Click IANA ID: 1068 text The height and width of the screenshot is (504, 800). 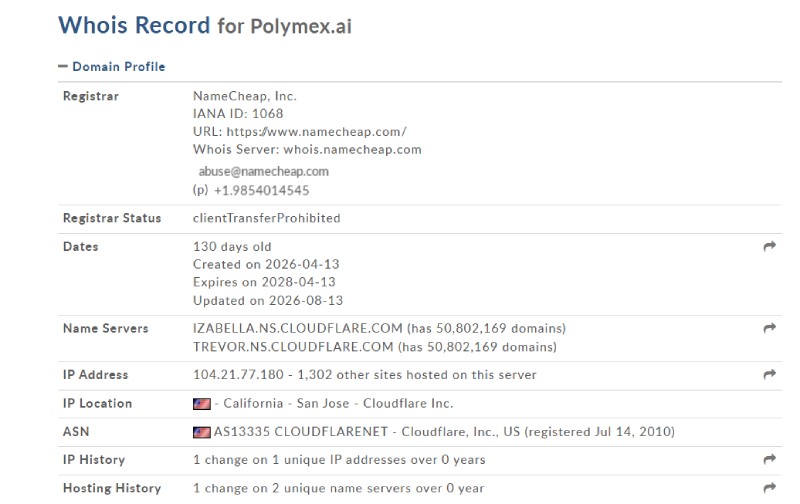[238, 113]
